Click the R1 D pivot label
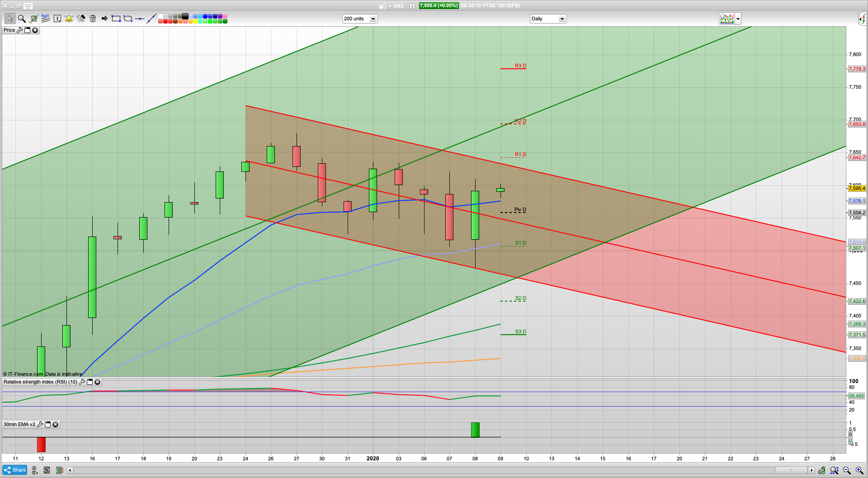This screenshot has height=478, width=868. [520, 155]
